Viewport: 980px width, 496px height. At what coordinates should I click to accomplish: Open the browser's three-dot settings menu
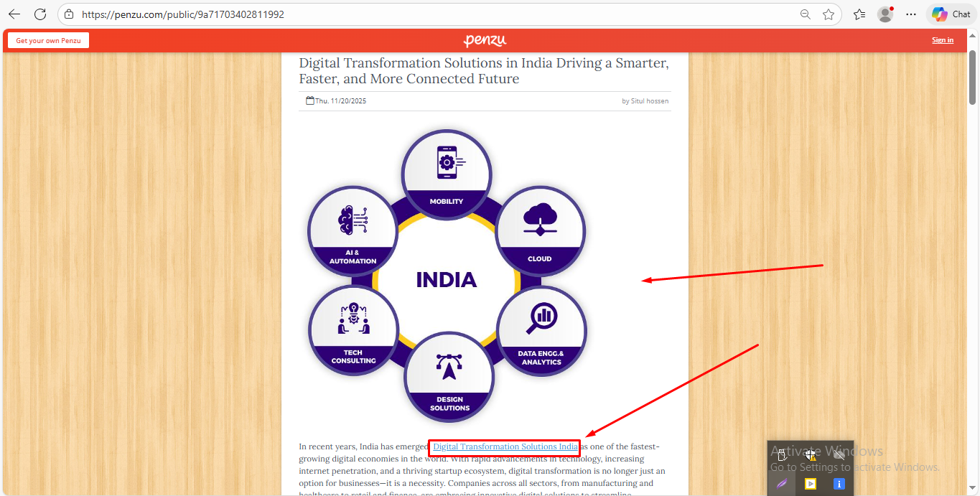click(911, 14)
